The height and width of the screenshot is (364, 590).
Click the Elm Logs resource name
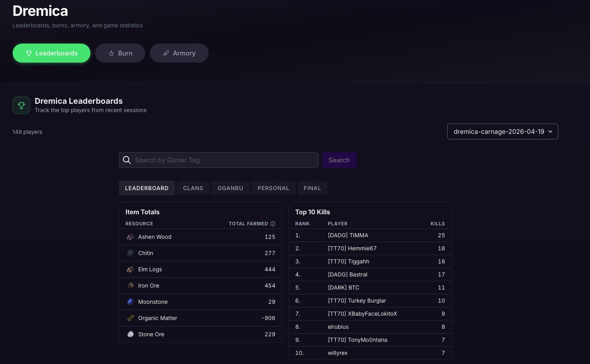[x=150, y=269]
